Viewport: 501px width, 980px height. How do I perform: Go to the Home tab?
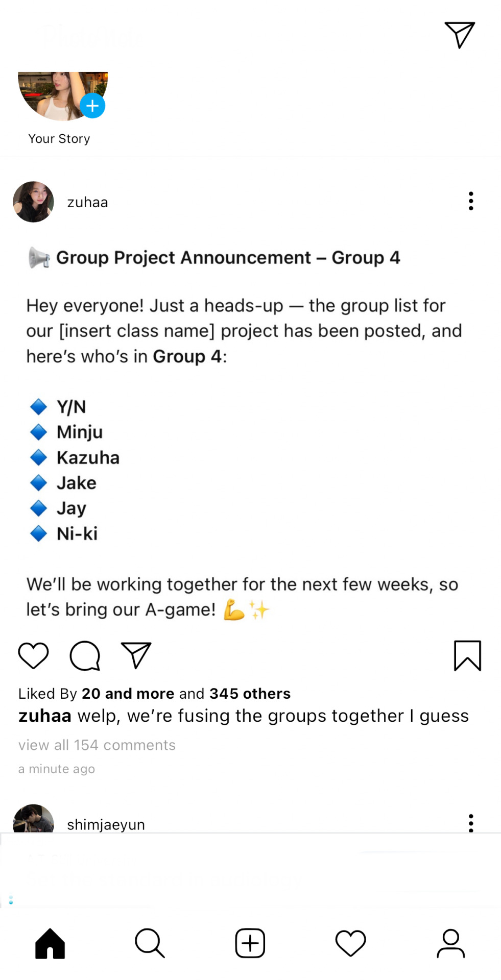(x=50, y=943)
